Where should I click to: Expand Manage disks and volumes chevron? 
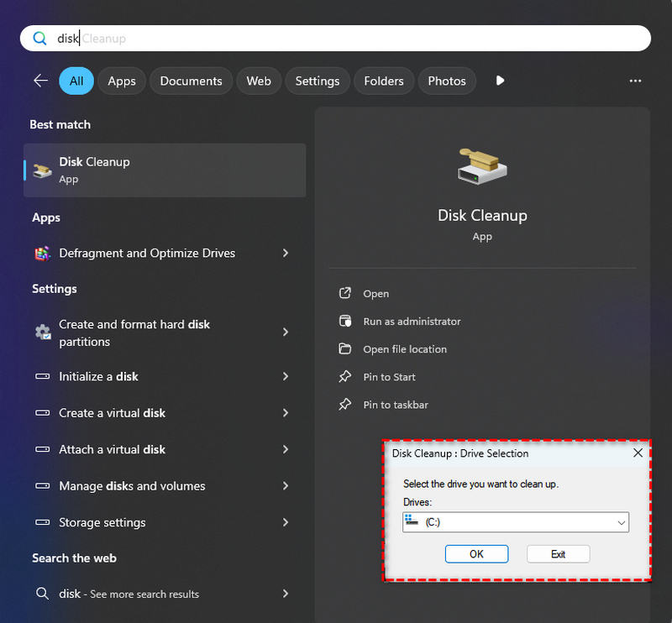pyautogui.click(x=286, y=485)
